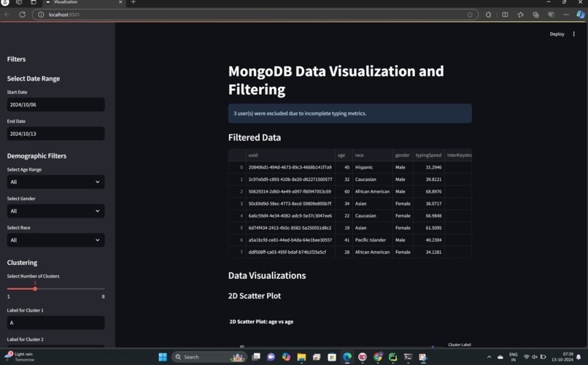Open a new browser tab
Viewport: 588px width, 365px height.
[x=133, y=2]
